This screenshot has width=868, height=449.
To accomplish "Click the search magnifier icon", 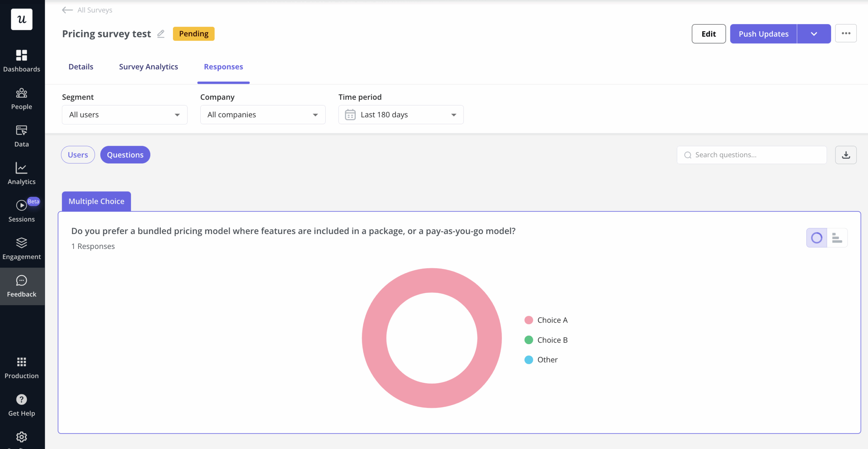I will pos(688,155).
